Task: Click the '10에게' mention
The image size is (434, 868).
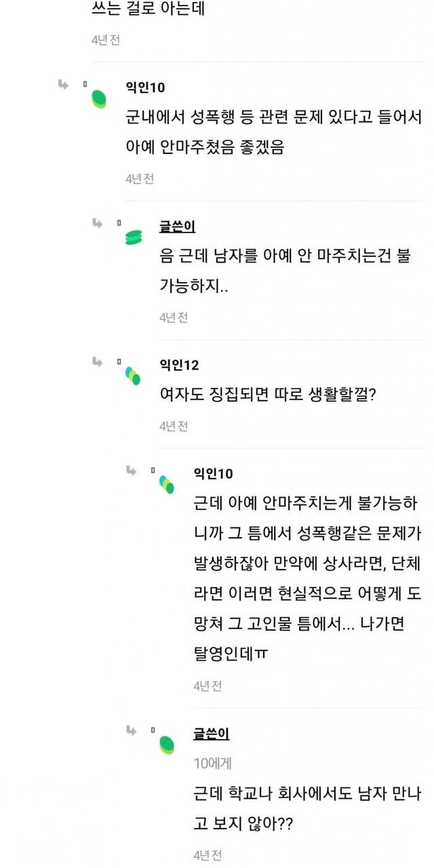Action: (x=212, y=763)
